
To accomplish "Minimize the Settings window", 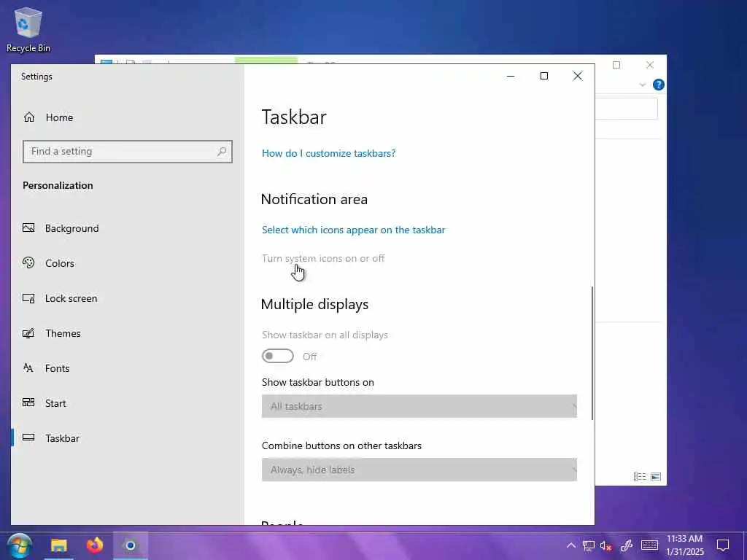I will point(511,76).
